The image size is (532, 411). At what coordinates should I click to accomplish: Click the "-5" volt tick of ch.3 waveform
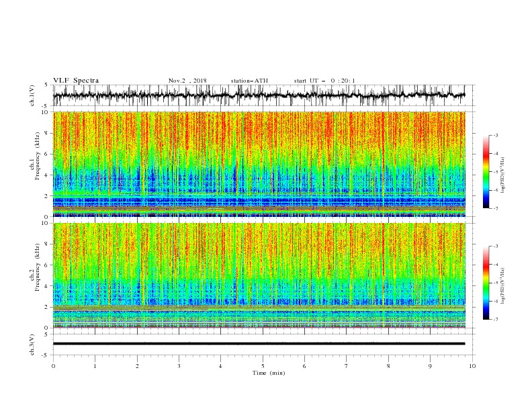click(x=45, y=355)
